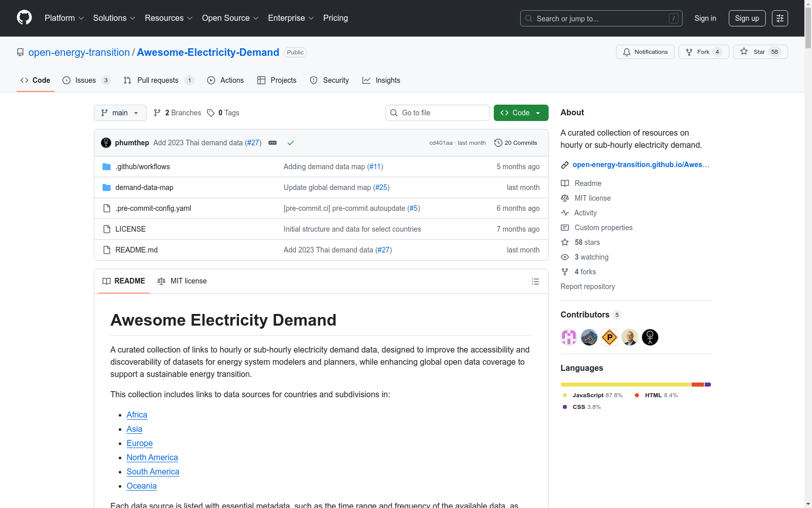The image size is (812, 508).
Task: Click the Go to file search field
Action: pyautogui.click(x=437, y=113)
